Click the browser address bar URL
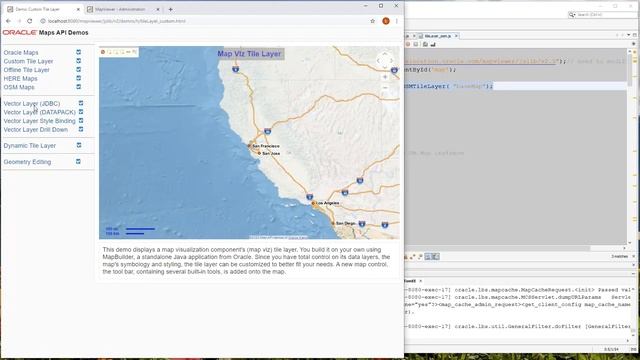The height and width of the screenshot is (360, 640). 116,21
